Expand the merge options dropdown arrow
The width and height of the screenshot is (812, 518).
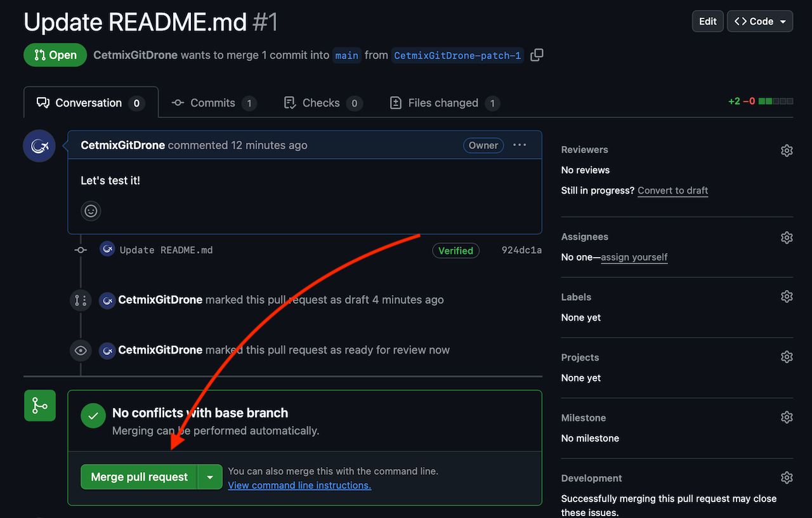click(210, 477)
